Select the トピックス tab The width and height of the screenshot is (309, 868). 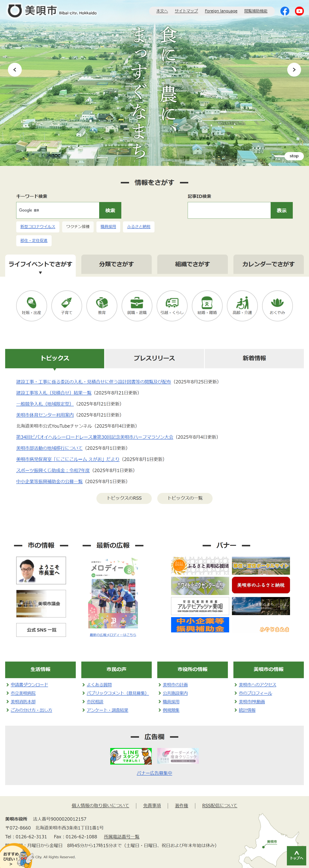tap(55, 359)
